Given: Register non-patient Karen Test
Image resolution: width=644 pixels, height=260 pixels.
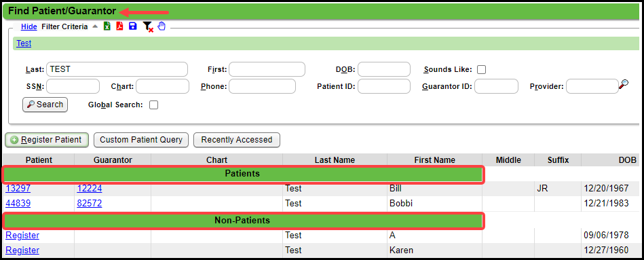Looking at the screenshot, I should coord(22,250).
